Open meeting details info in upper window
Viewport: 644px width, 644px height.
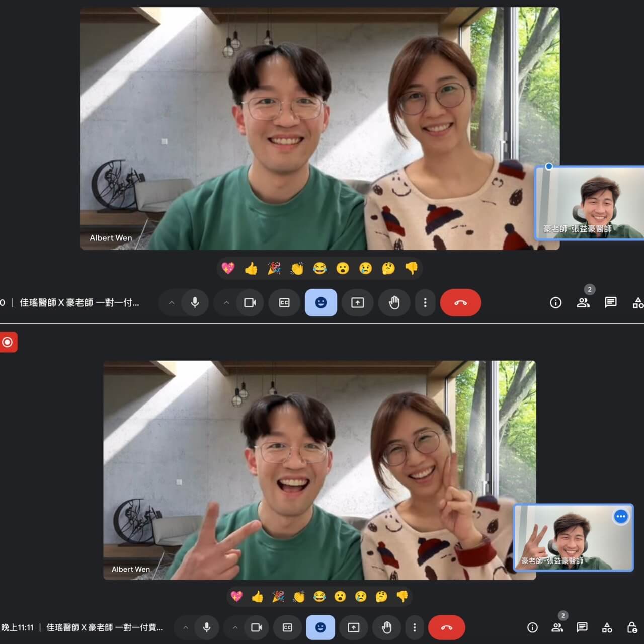pos(555,302)
